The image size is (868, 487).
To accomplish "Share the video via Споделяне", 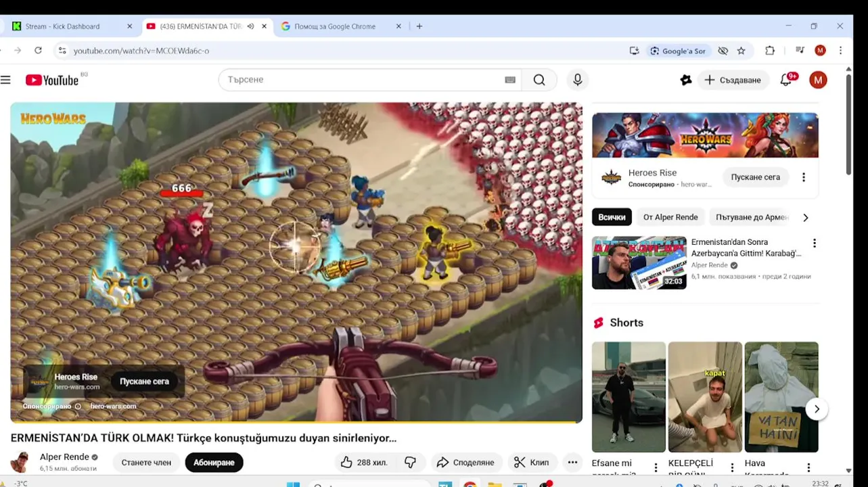I will [x=466, y=463].
